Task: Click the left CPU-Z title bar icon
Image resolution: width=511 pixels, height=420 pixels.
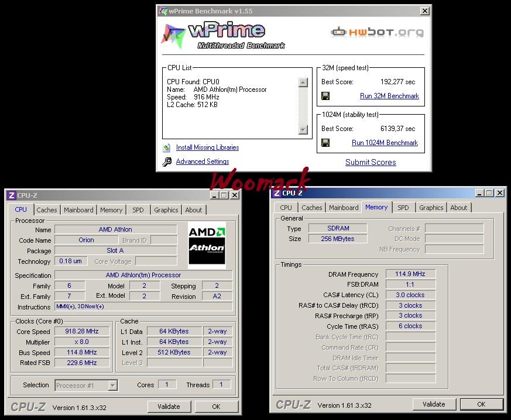Action: (11, 195)
